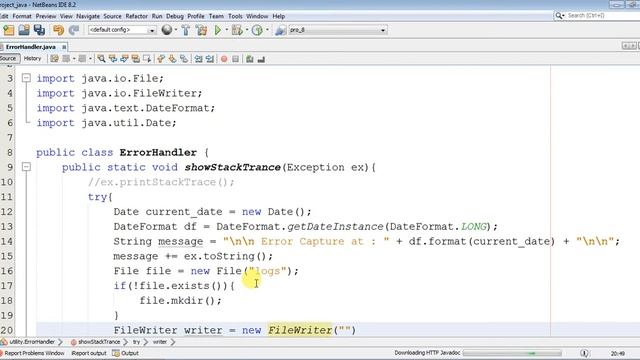
Task: Click the Toggle Bookmark icon
Action: (184, 59)
